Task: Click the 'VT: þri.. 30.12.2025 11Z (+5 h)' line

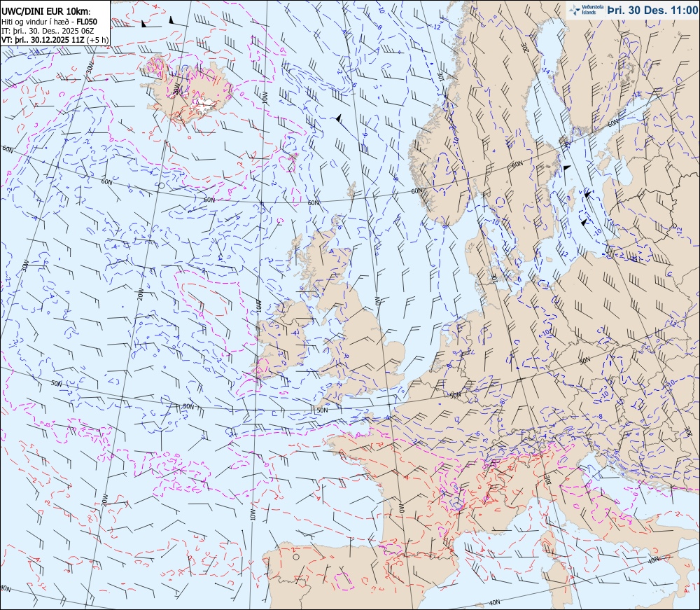Action: [55, 39]
